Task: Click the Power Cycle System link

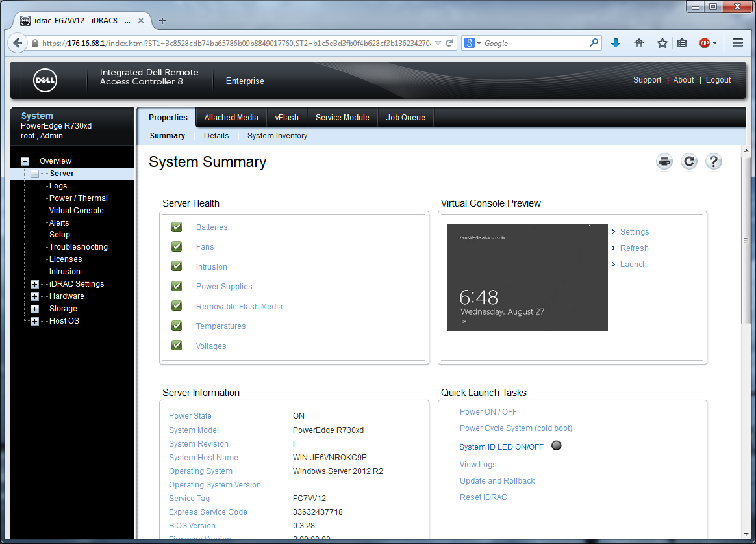Action: pos(516,428)
